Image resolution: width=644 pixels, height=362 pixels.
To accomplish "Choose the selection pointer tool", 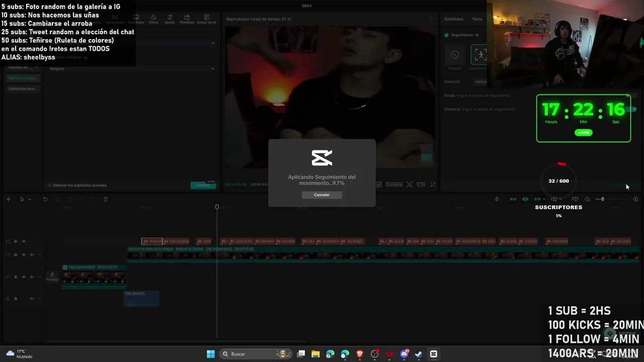I will 22,200.
